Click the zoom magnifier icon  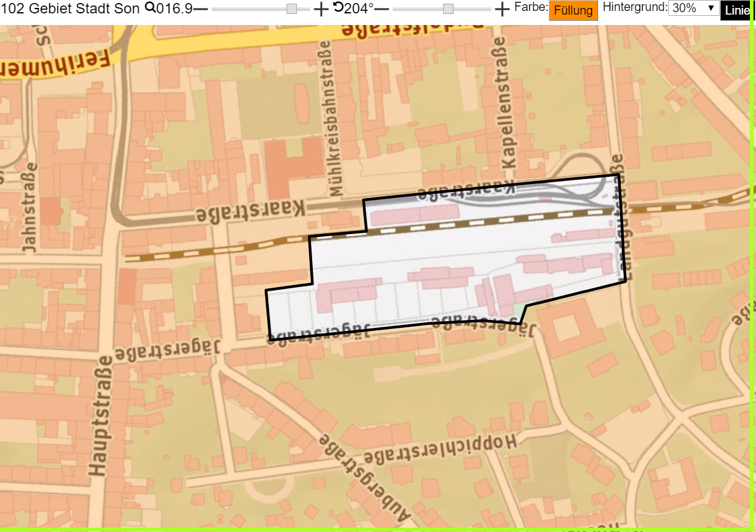pyautogui.click(x=149, y=8)
